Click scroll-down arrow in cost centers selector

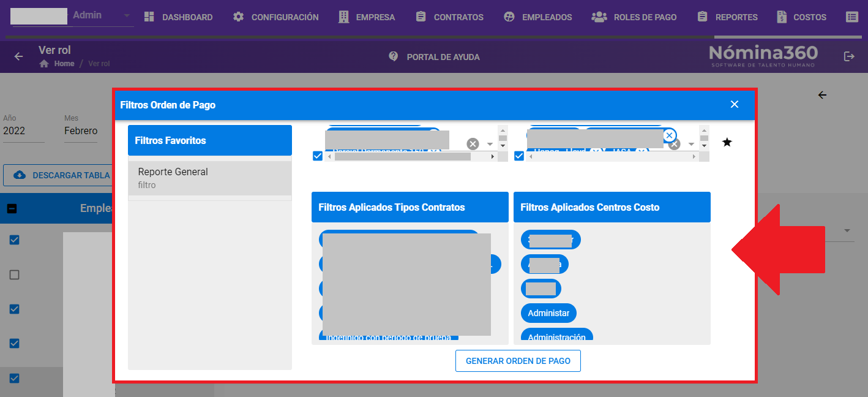pyautogui.click(x=704, y=146)
